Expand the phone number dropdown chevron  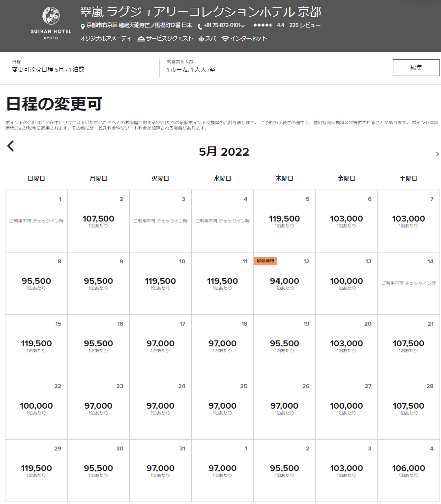(243, 26)
